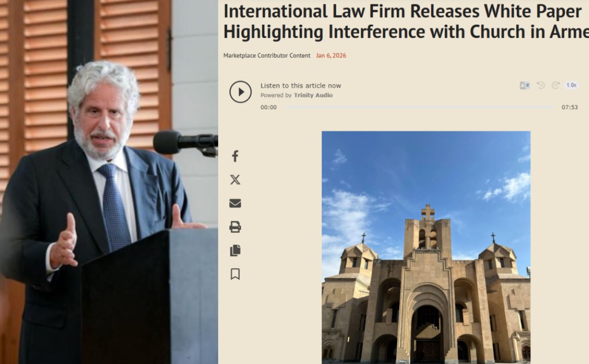
Task: Bookmark this article
Action: point(235,274)
